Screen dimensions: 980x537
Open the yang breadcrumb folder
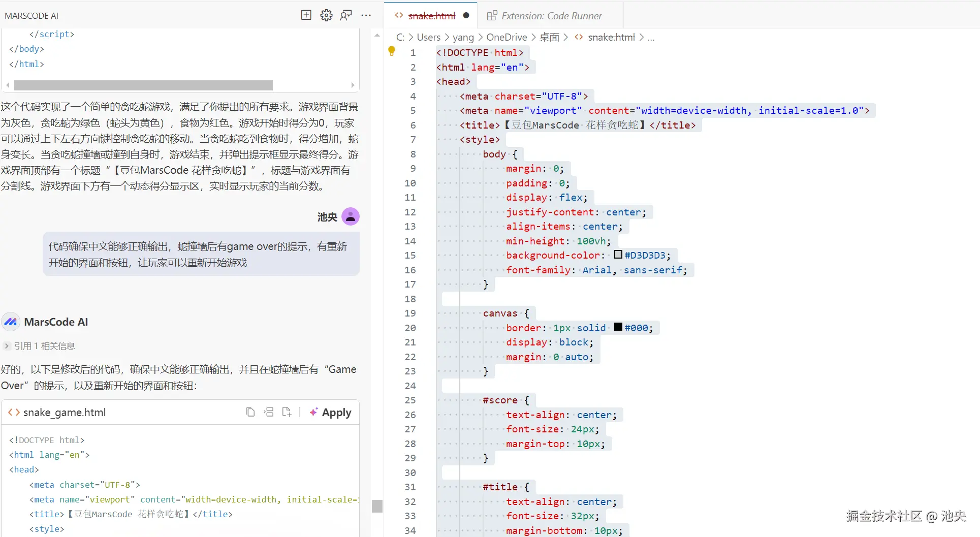pyautogui.click(x=463, y=37)
